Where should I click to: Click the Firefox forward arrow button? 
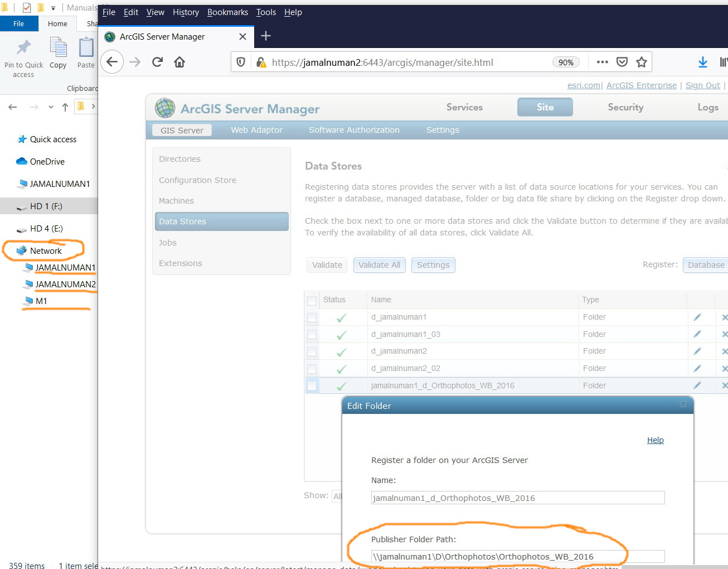pos(135,62)
